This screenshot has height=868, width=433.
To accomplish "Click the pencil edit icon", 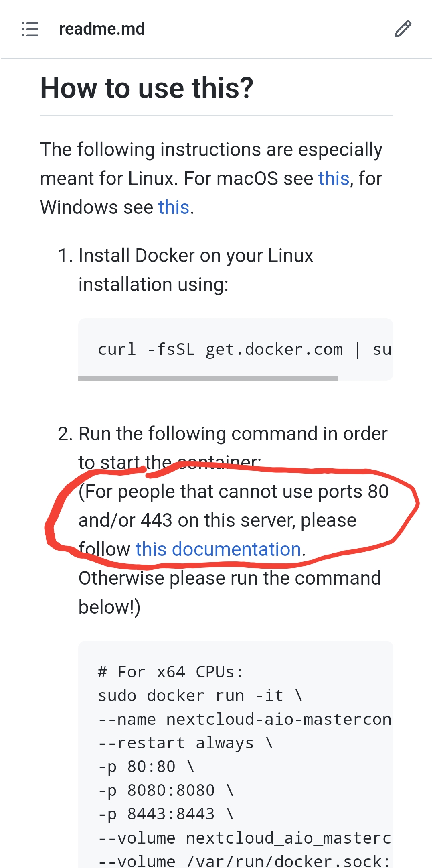I will click(x=403, y=28).
